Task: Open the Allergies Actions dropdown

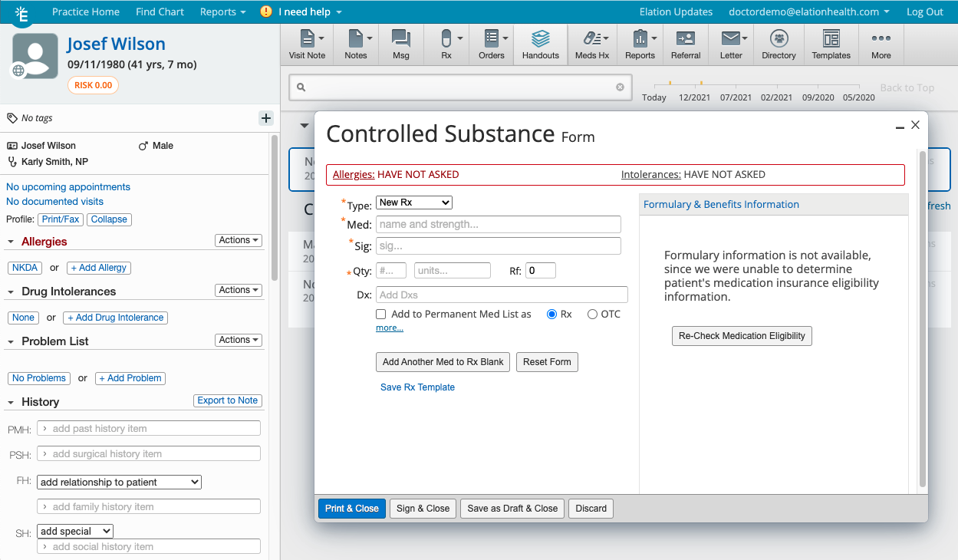Action: coord(238,240)
